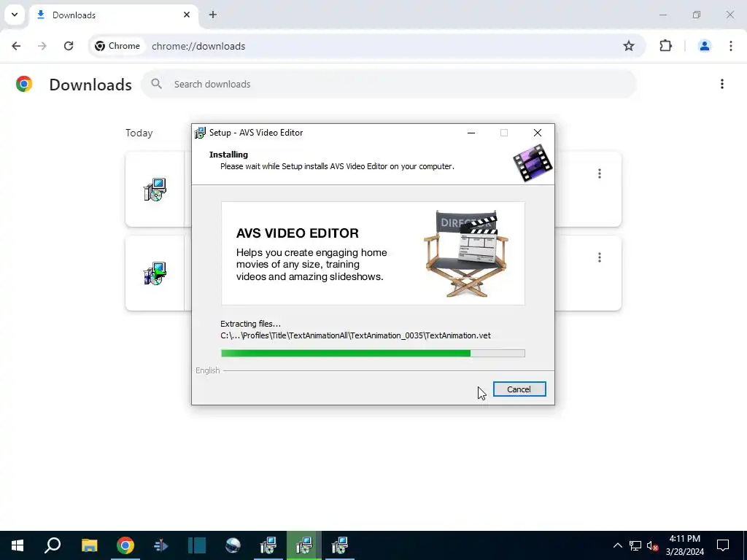The height and width of the screenshot is (560, 747).
Task: Click the teal two-panel app icon on taskbar
Action: tap(197, 545)
